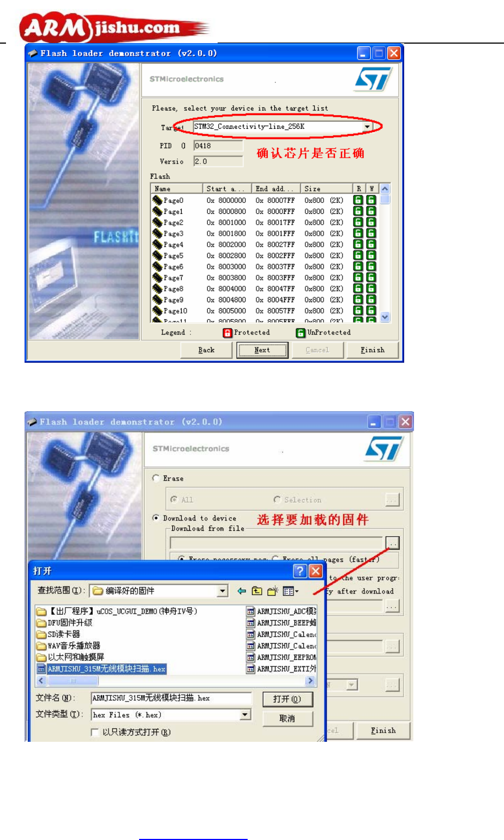The height and width of the screenshot is (840, 504).
Task: Click the 打开(O) button
Action: [x=287, y=699]
